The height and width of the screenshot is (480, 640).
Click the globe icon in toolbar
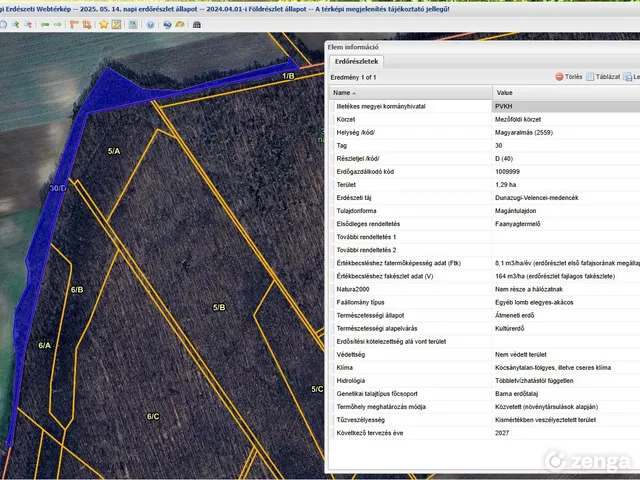click(x=168, y=24)
